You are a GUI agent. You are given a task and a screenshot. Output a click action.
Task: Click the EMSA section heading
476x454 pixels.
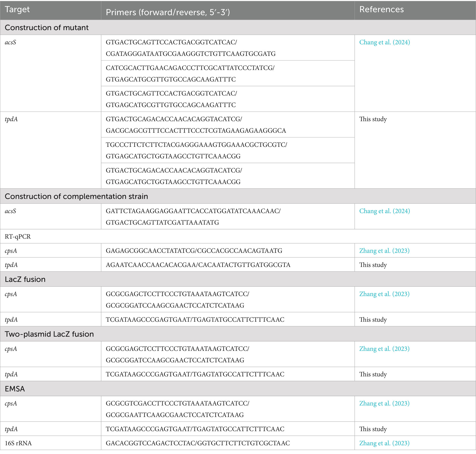click(15, 389)
